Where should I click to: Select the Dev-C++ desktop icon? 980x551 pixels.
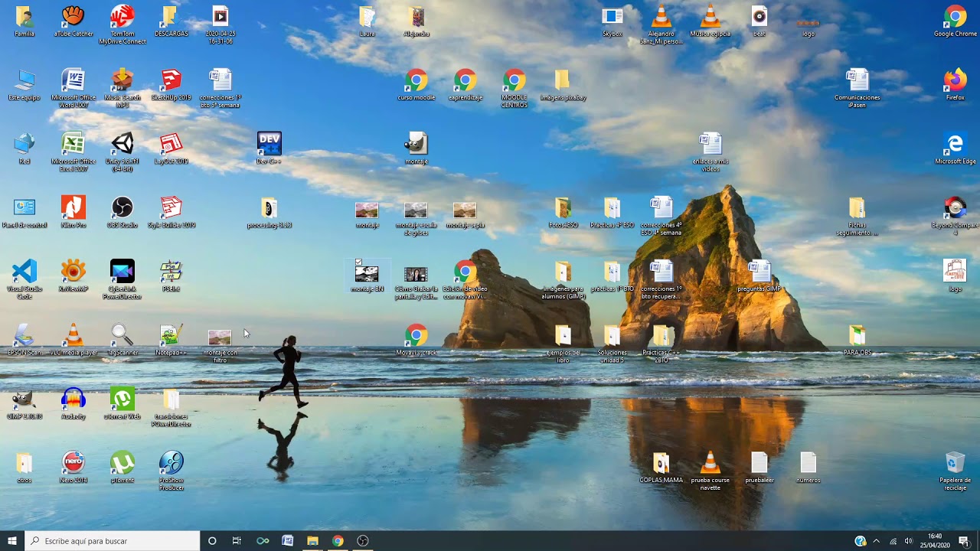269,148
